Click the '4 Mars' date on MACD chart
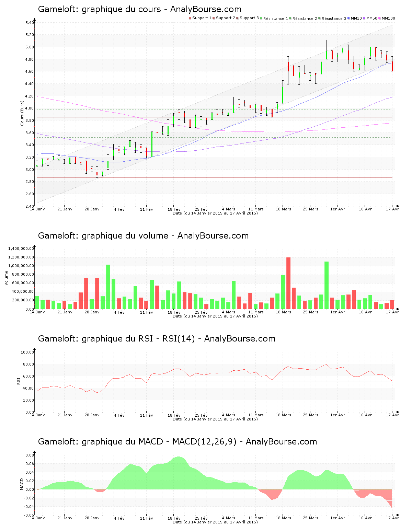 [229, 518]
